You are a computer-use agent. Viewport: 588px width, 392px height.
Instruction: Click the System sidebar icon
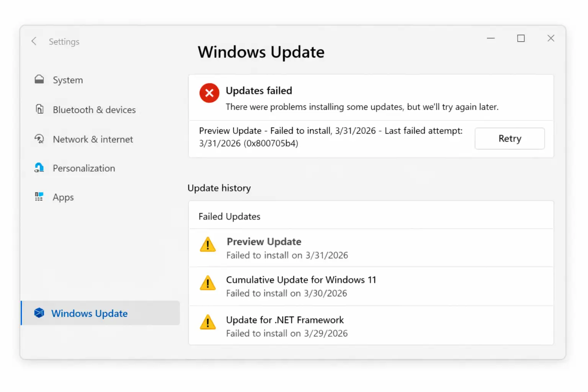click(x=39, y=80)
